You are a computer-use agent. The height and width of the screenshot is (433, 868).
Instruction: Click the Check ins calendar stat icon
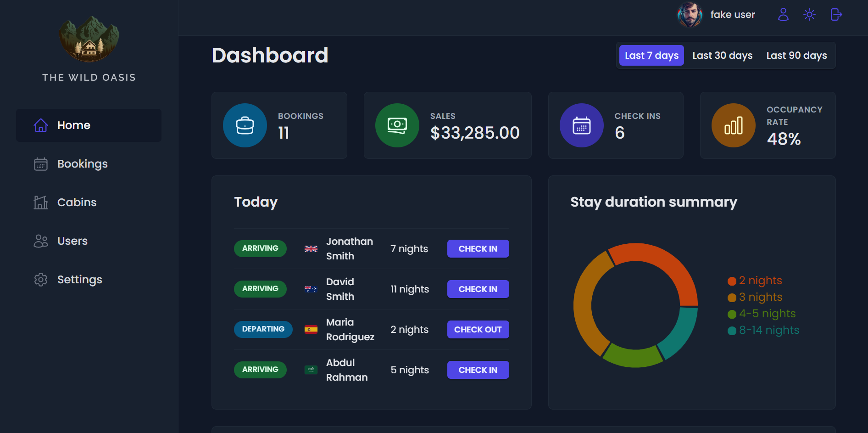click(x=581, y=125)
